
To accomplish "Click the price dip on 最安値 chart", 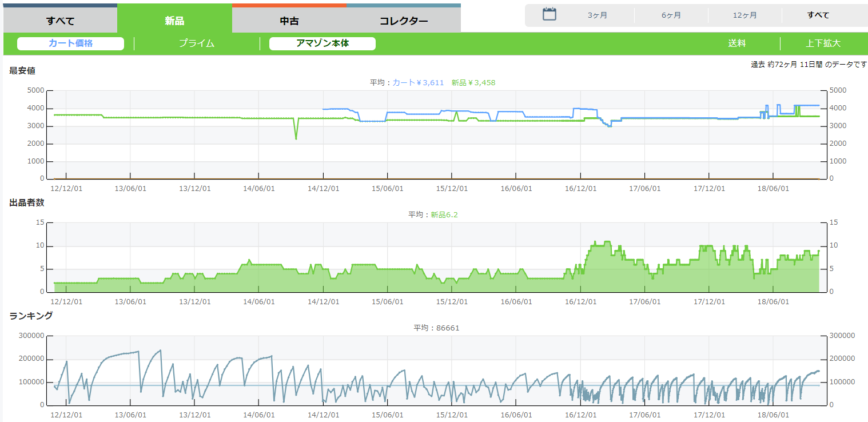I will (296, 138).
